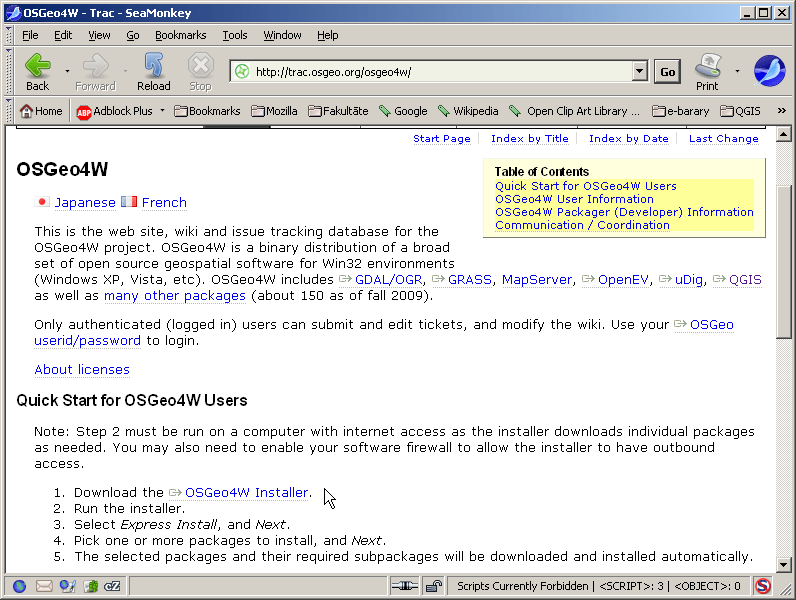Open the French translation link
796x600 pixels.
click(164, 203)
